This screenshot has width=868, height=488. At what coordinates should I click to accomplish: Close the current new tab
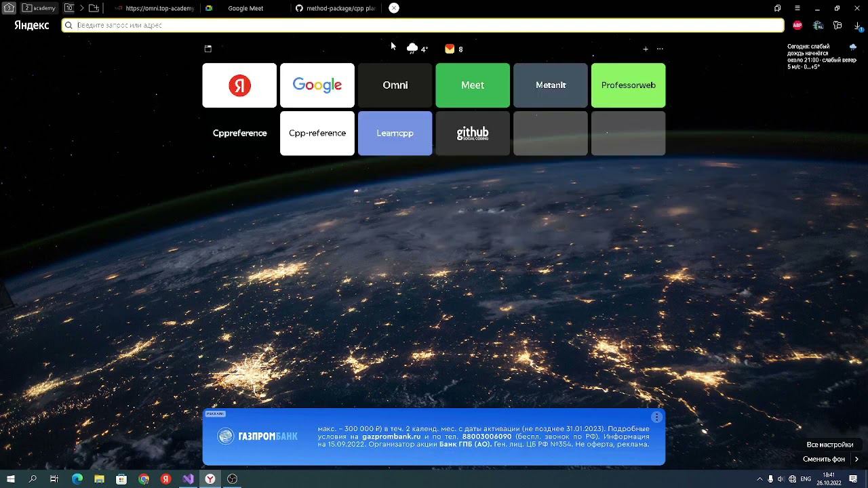(394, 8)
